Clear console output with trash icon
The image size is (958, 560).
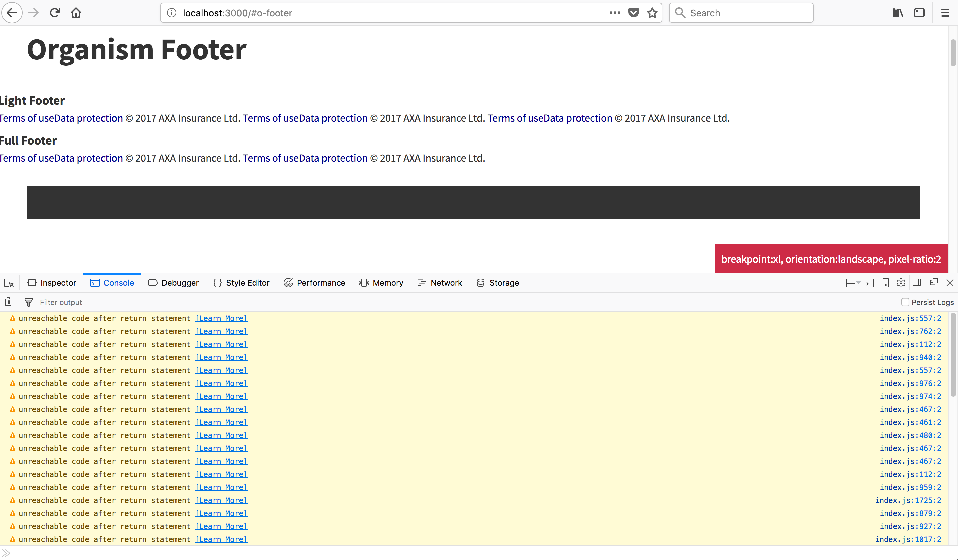(8, 302)
